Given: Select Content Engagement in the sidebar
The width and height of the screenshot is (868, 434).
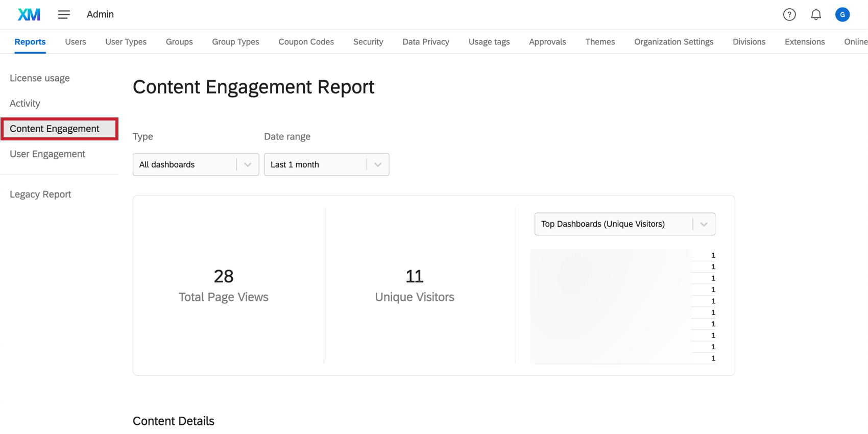Looking at the screenshot, I should pos(59,129).
